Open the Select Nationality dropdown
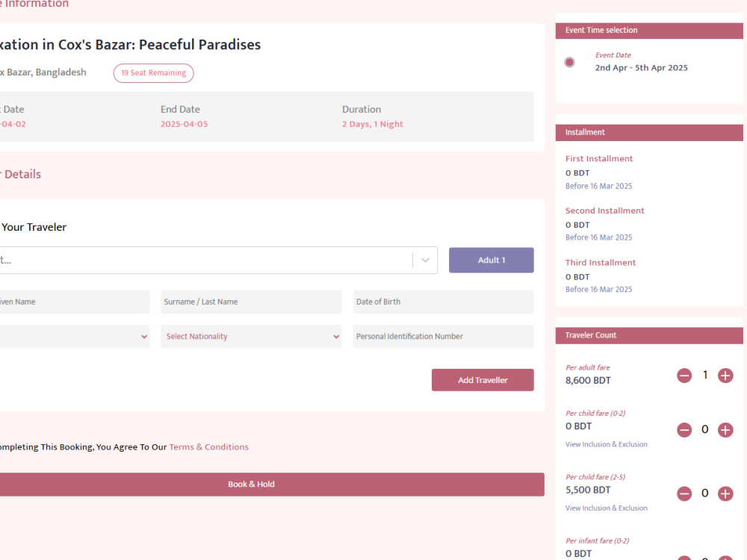This screenshot has height=560, width=747. click(251, 337)
